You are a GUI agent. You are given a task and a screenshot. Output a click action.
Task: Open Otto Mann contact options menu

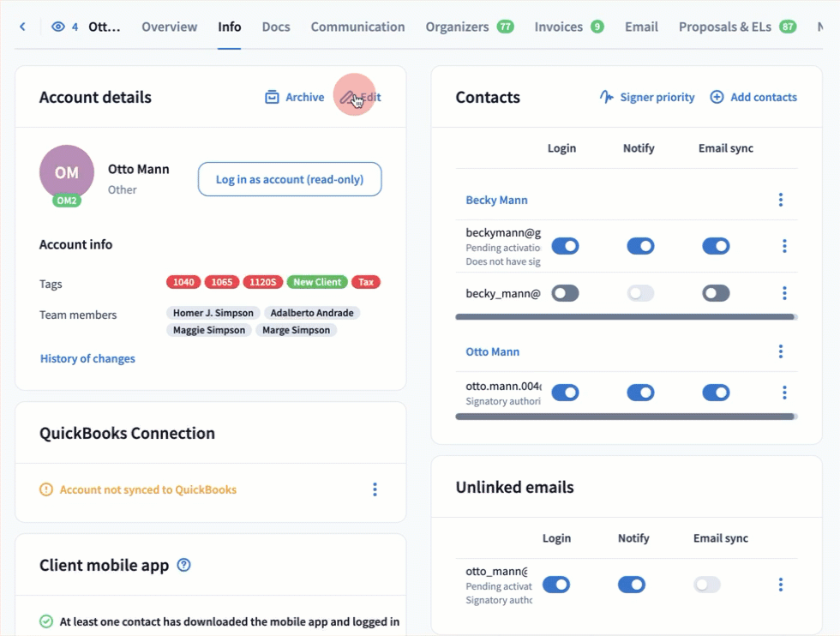pyautogui.click(x=780, y=351)
